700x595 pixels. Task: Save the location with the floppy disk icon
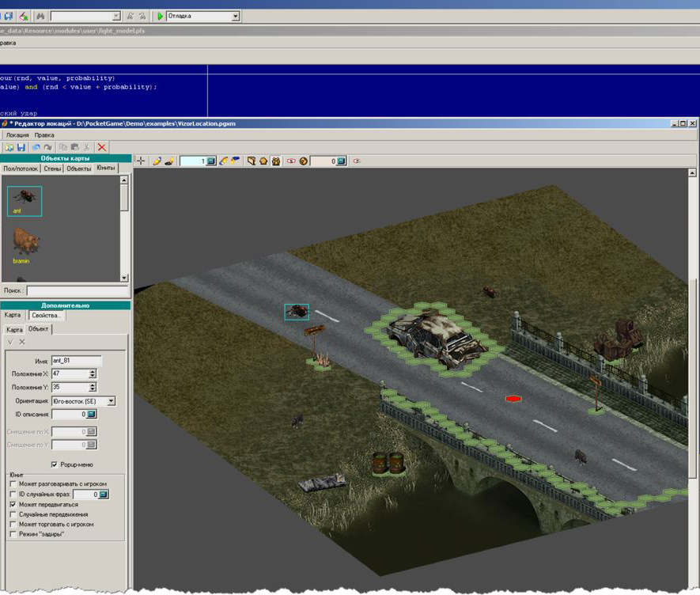point(21,147)
